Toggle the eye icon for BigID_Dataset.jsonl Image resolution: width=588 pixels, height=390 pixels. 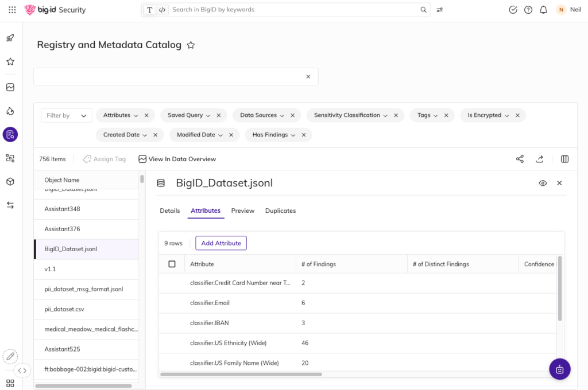[x=543, y=183]
